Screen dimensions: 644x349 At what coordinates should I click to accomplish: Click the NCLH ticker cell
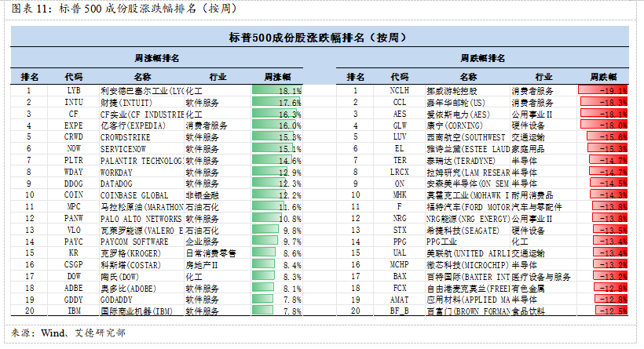(x=399, y=91)
